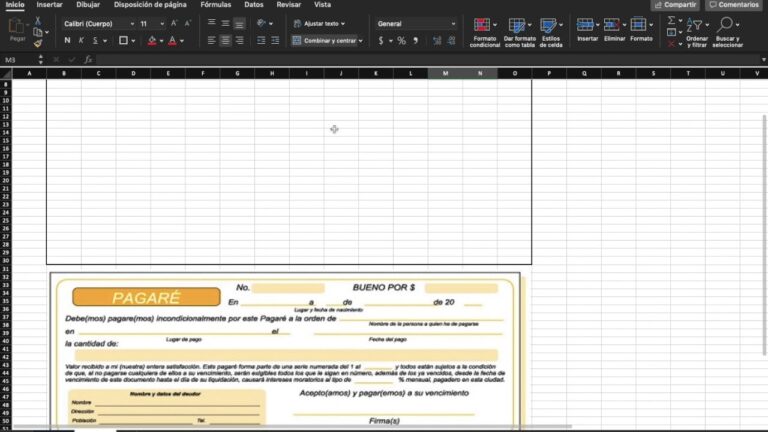Switch to the Insertar tab

[x=49, y=4]
